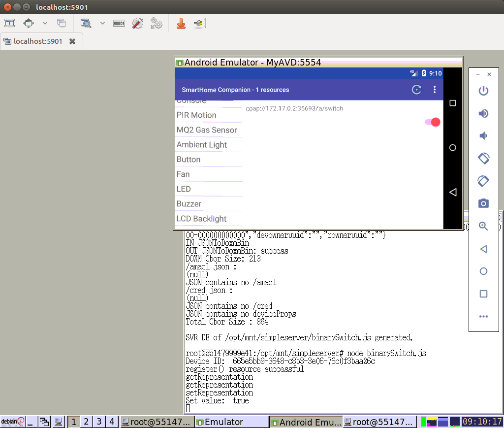Click the overview square in the emulator side panel
This screenshot has height=428, width=504.
483,294
